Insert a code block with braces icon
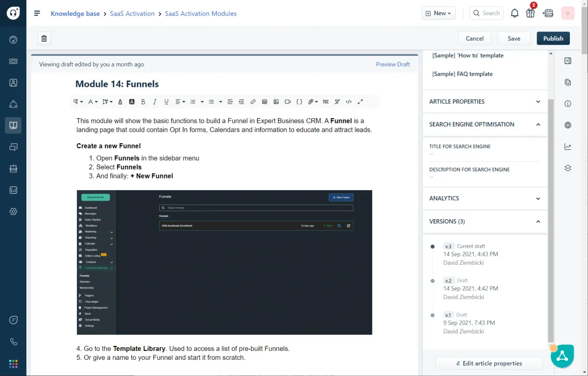The image size is (588, 376). [x=299, y=101]
